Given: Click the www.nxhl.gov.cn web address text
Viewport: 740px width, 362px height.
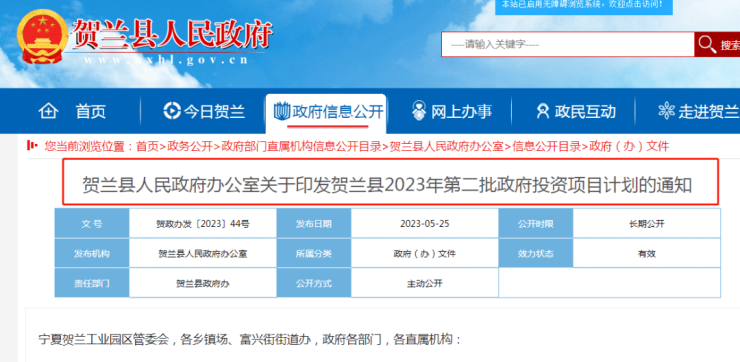Looking at the screenshot, I should (x=166, y=60).
